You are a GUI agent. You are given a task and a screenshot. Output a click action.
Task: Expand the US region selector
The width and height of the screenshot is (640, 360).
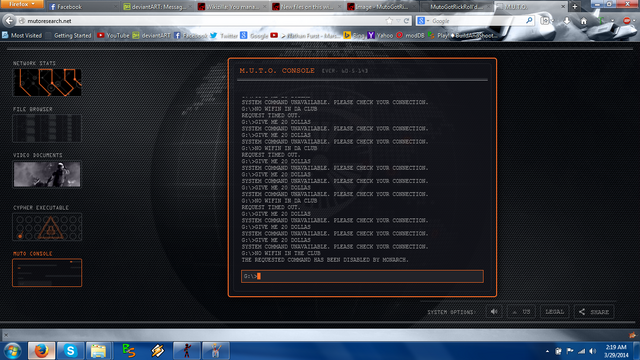click(521, 312)
